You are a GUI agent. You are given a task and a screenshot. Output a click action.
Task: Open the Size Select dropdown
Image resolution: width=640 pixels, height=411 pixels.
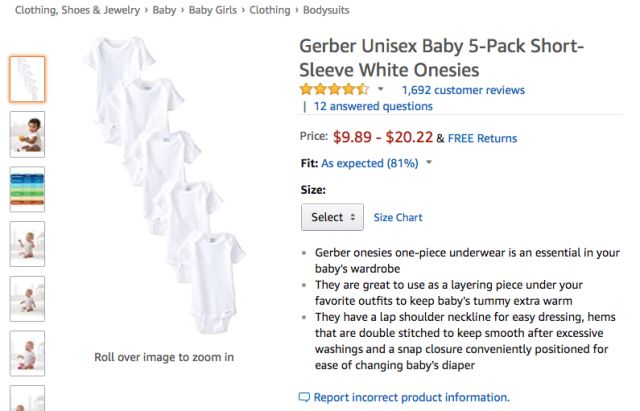(x=332, y=217)
